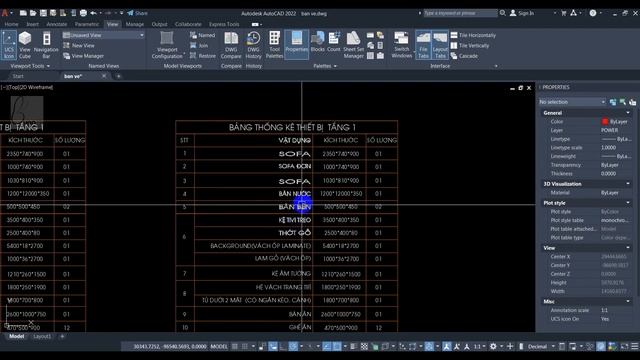Collapse the View properties section

[628, 248]
